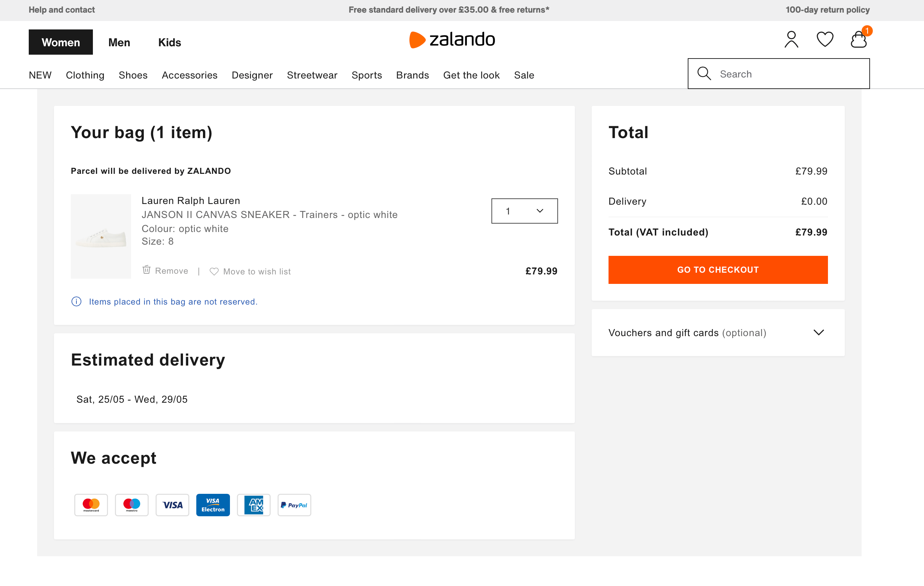Open the Get the look menu
The image size is (924, 586).
pyautogui.click(x=471, y=75)
